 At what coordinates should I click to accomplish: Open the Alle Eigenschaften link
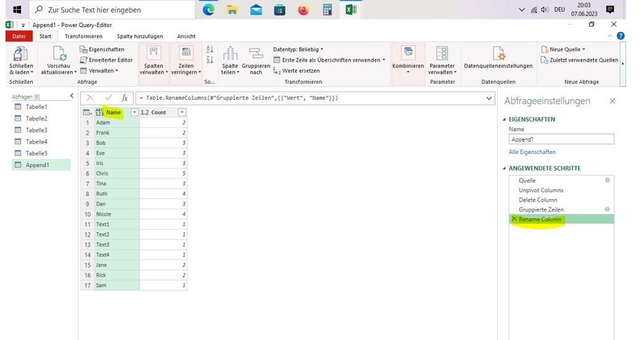532,152
